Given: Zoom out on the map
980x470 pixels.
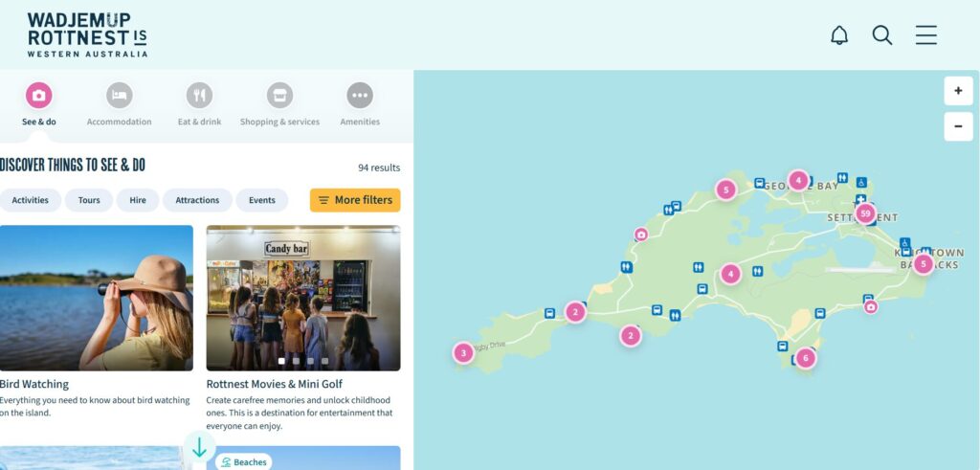Looking at the screenshot, I should [x=958, y=127].
